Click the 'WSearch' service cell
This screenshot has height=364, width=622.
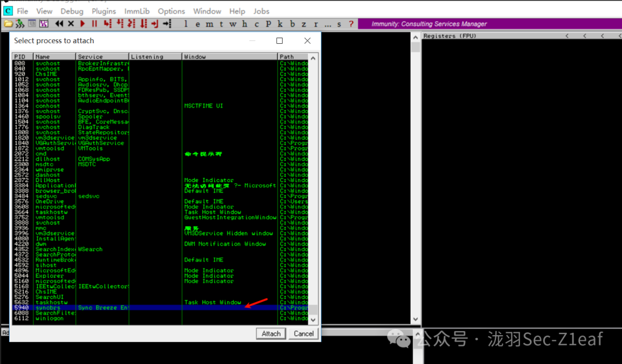[90, 249]
